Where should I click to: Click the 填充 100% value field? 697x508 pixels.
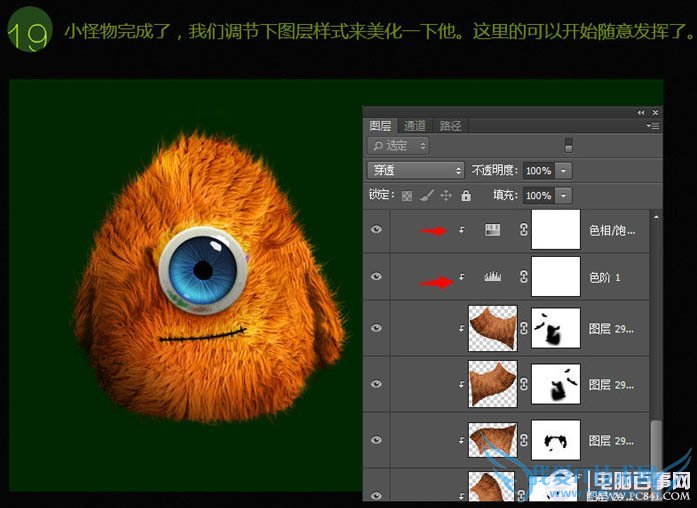click(539, 196)
